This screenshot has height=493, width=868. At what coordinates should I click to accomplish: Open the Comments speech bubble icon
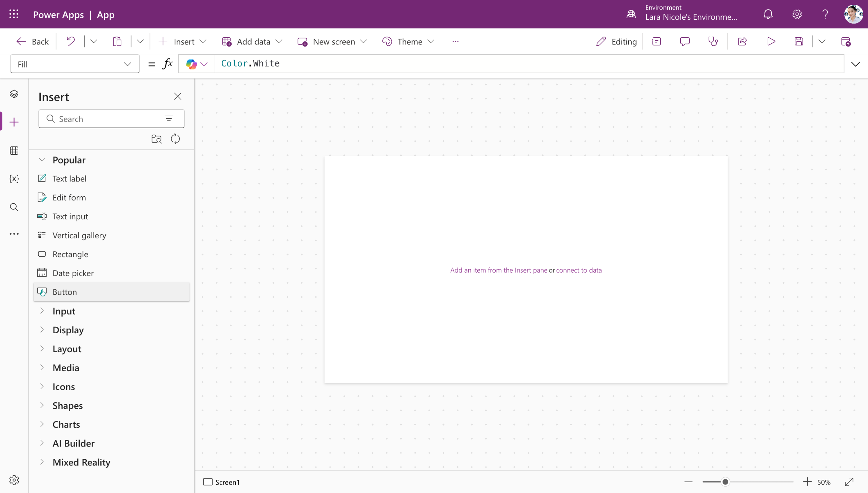click(x=685, y=41)
